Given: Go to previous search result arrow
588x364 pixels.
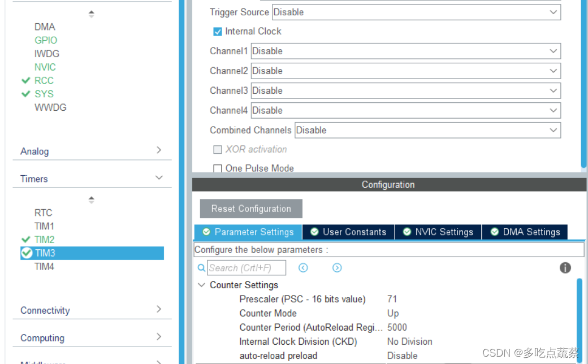Looking at the screenshot, I should tap(303, 268).
